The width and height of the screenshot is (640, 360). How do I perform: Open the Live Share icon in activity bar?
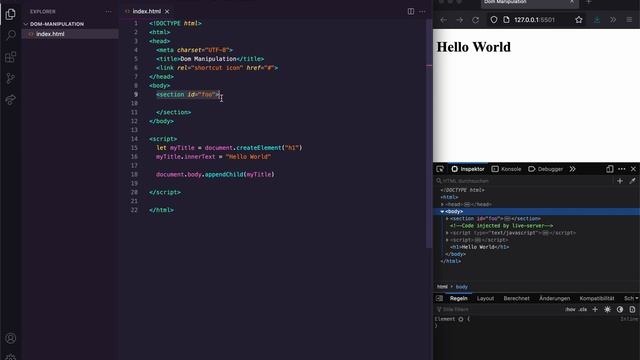tap(11, 100)
